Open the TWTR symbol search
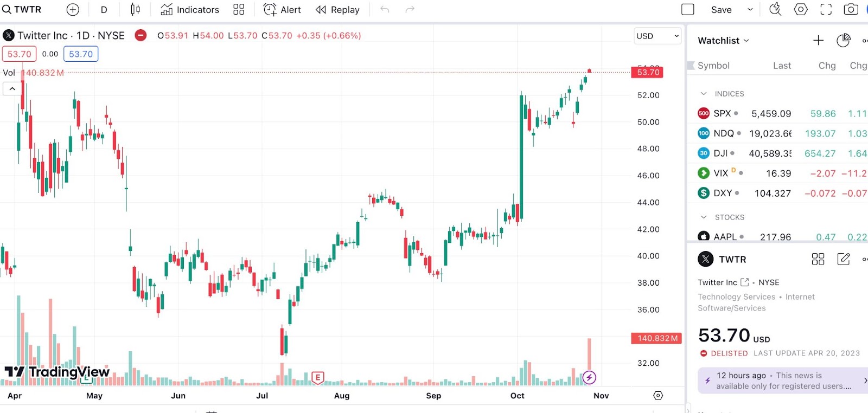 pyautogui.click(x=22, y=10)
